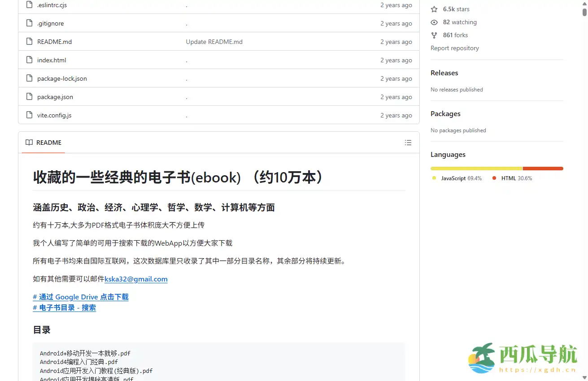The width and height of the screenshot is (588, 381).
Task: Open the 电子书目录 - 搜索 link
Action: pyautogui.click(x=64, y=307)
